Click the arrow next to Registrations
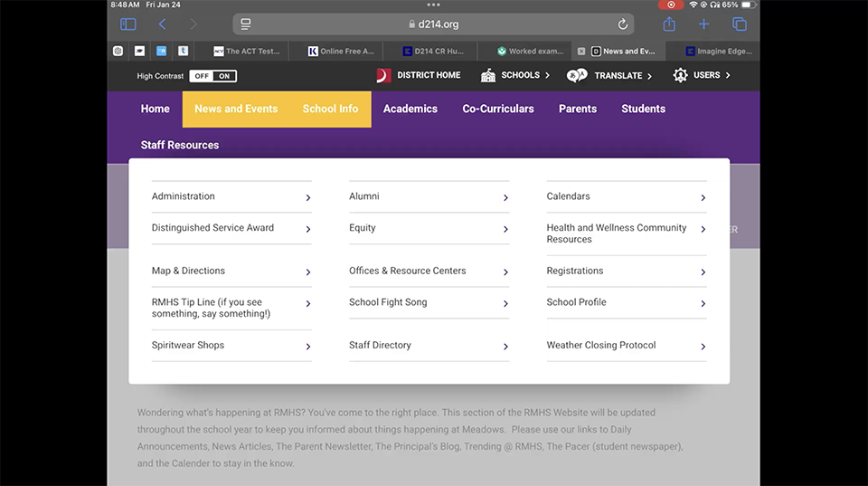 click(703, 272)
